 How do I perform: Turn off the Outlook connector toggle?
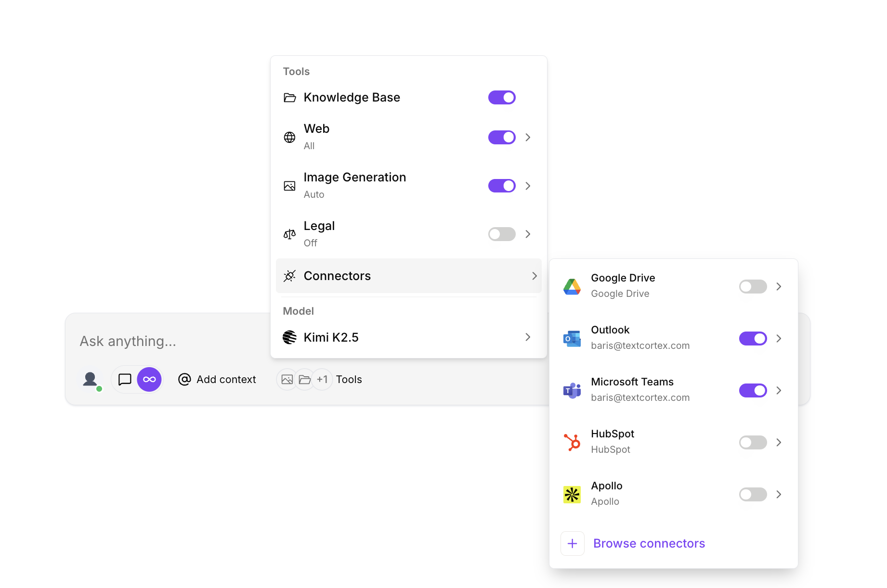[753, 338]
